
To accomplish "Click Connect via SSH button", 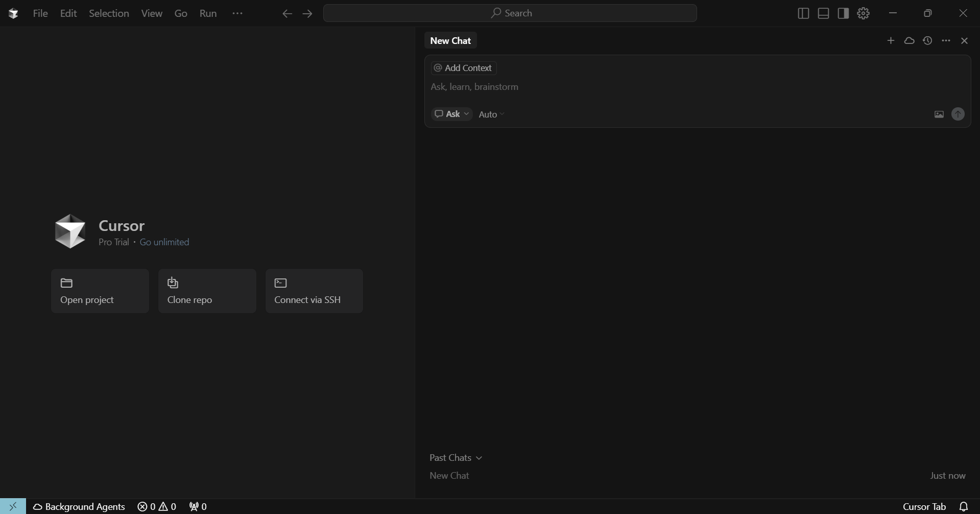I will [x=314, y=291].
